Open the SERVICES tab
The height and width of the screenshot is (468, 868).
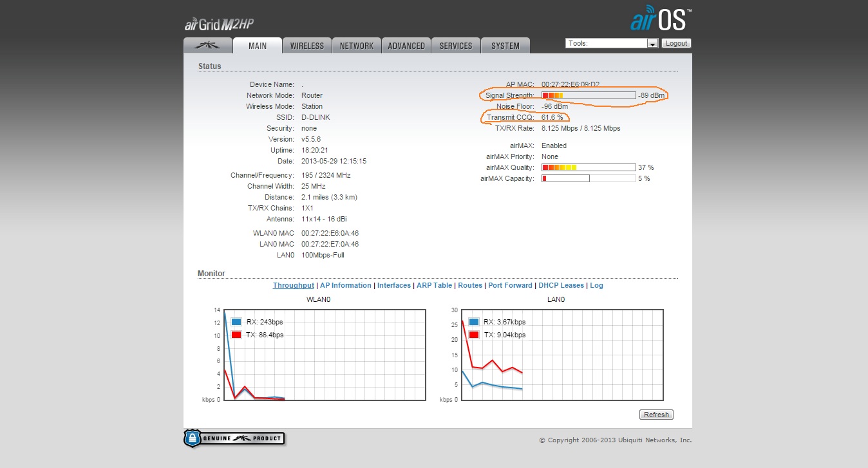tap(456, 46)
